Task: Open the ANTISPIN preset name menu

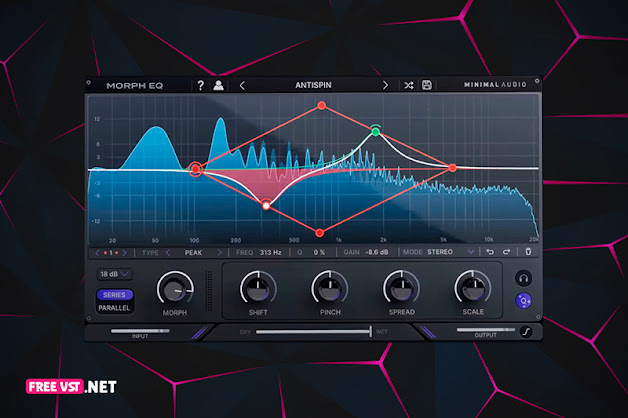Action: click(x=313, y=85)
